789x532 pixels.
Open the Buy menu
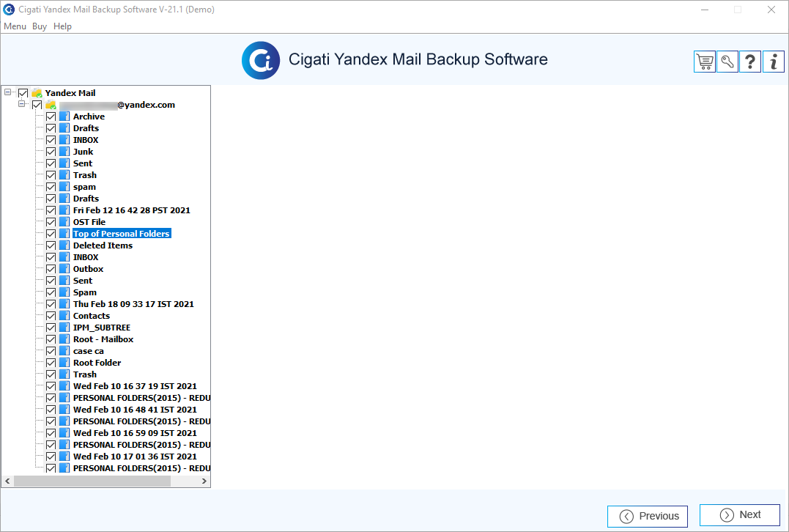[40, 26]
